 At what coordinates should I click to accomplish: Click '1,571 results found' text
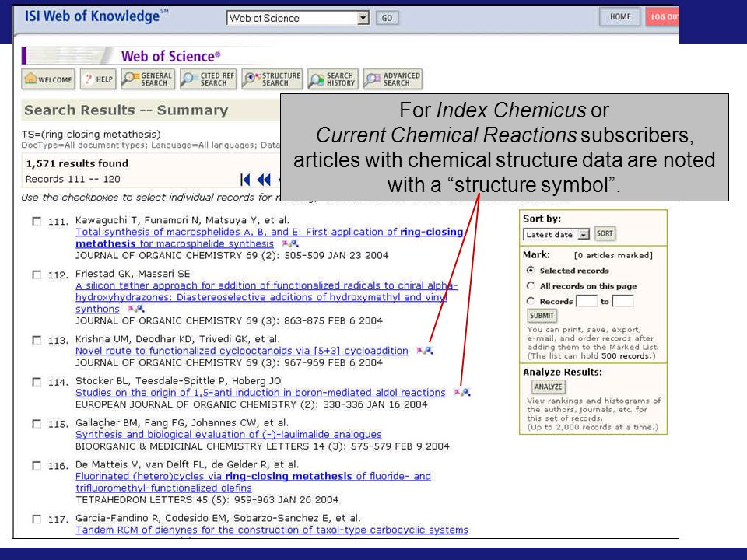coord(77,164)
